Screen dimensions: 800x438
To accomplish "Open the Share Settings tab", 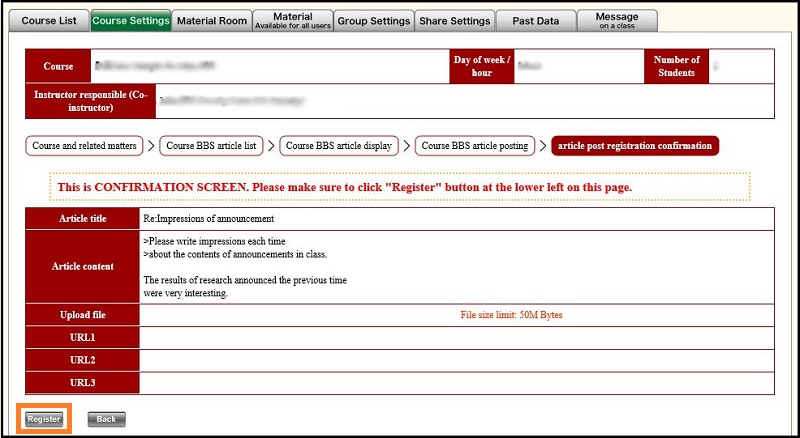I will 456,21.
